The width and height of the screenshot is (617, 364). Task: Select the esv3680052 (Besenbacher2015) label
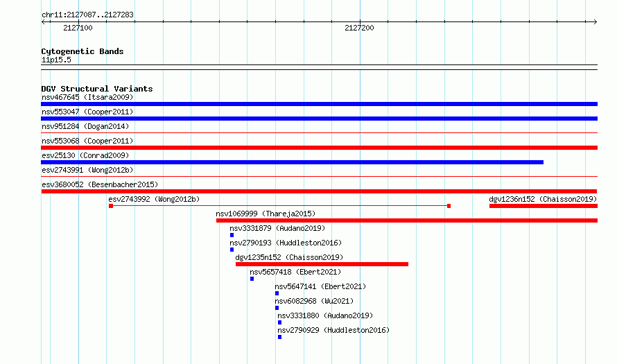tap(100, 184)
